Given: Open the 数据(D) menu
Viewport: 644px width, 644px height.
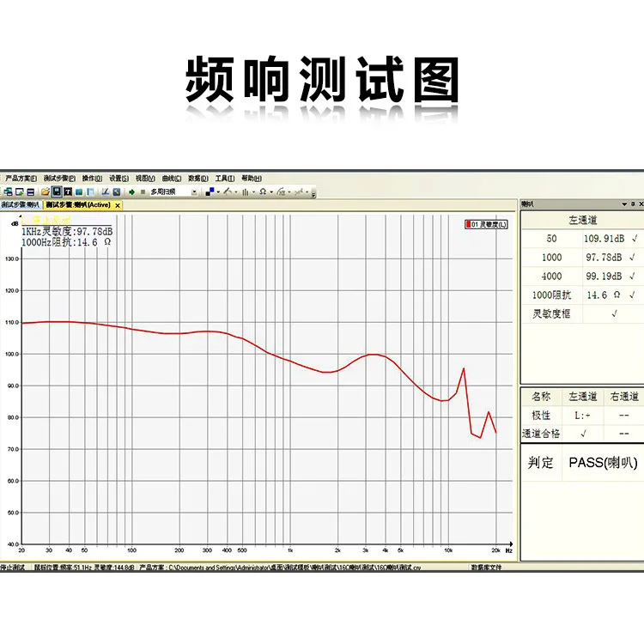Looking at the screenshot, I should tap(198, 179).
